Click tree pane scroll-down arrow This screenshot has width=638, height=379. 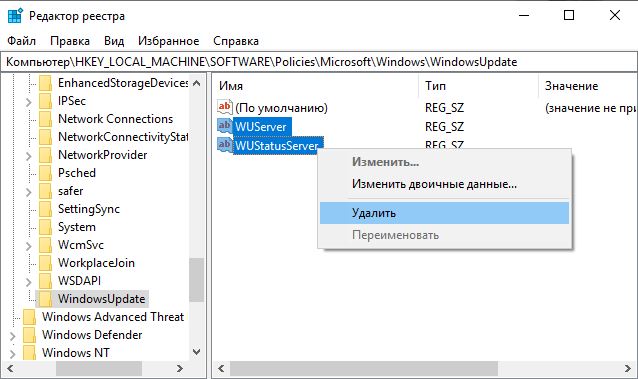197,352
